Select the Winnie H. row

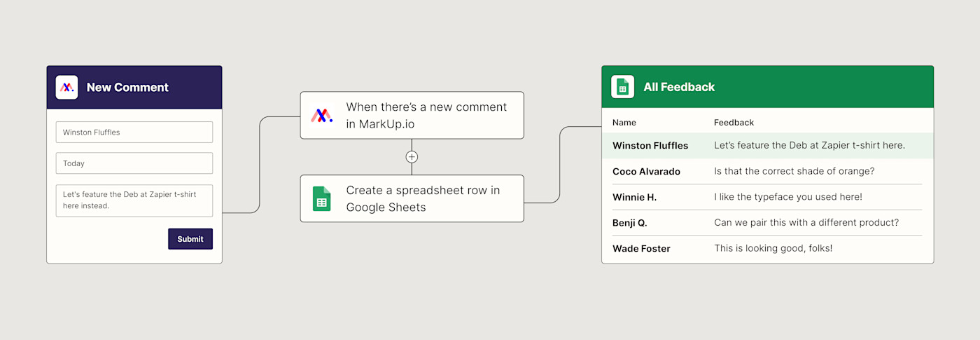[767, 198]
